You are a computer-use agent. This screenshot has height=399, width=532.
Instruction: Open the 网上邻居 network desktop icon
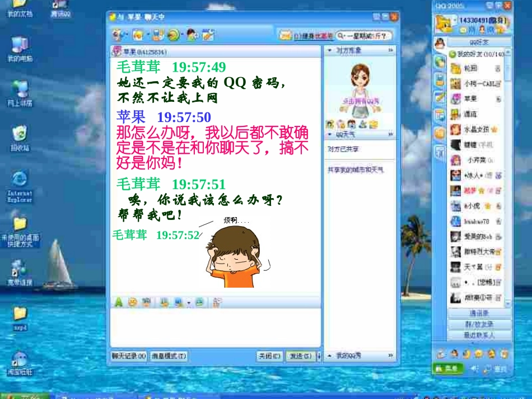coord(20,93)
